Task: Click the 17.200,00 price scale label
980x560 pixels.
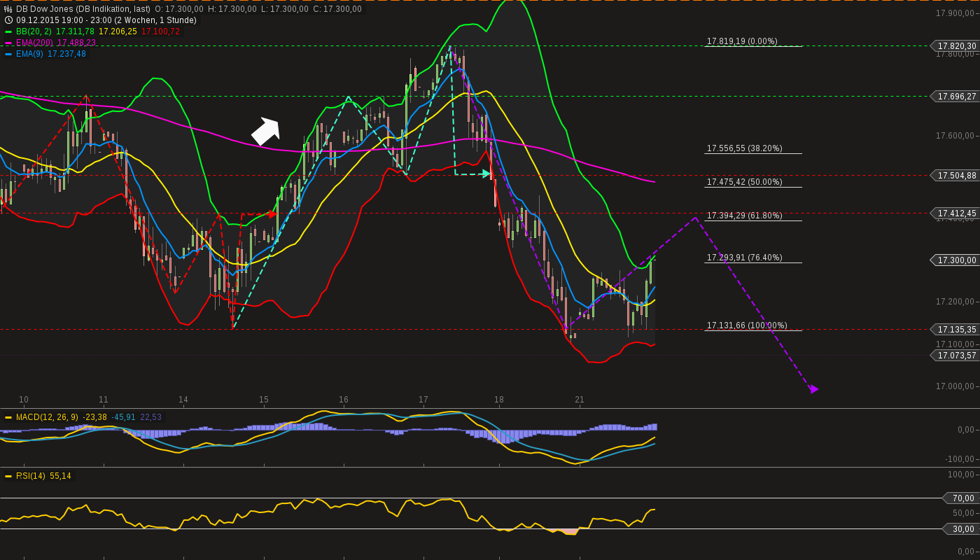Action: point(955,302)
